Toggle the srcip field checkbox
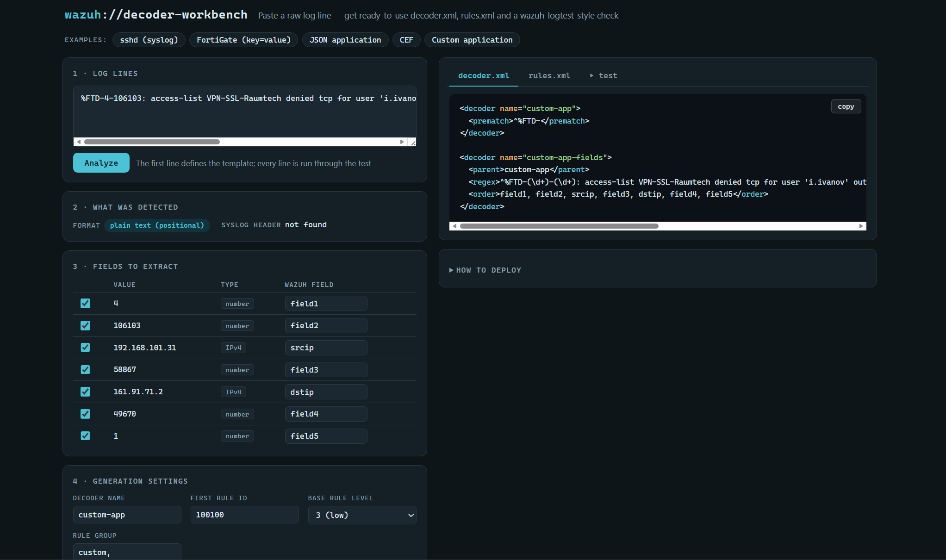 coord(85,348)
